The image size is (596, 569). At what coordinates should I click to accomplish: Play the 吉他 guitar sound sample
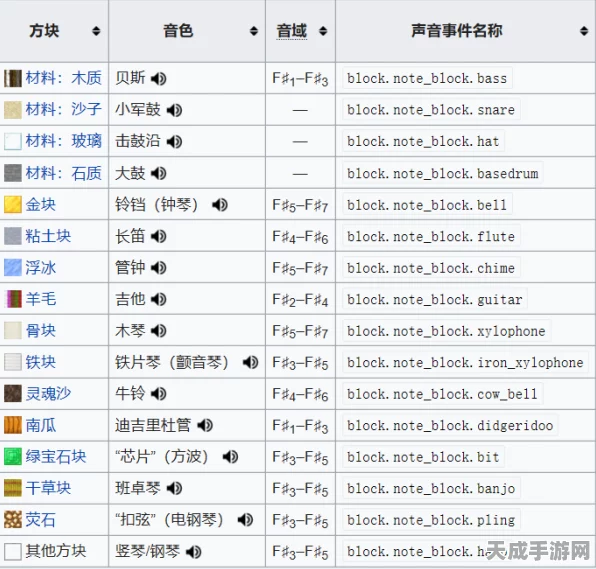pyautogui.click(x=159, y=300)
